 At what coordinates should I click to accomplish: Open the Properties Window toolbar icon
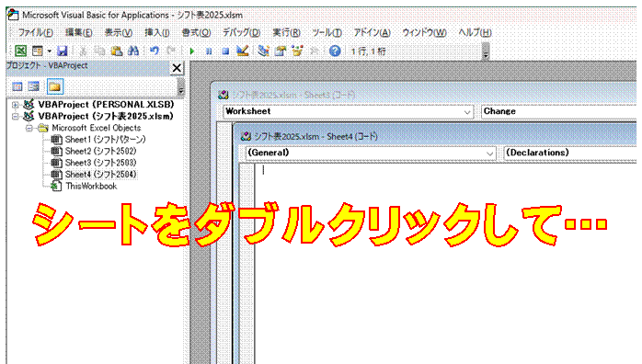tap(281, 51)
